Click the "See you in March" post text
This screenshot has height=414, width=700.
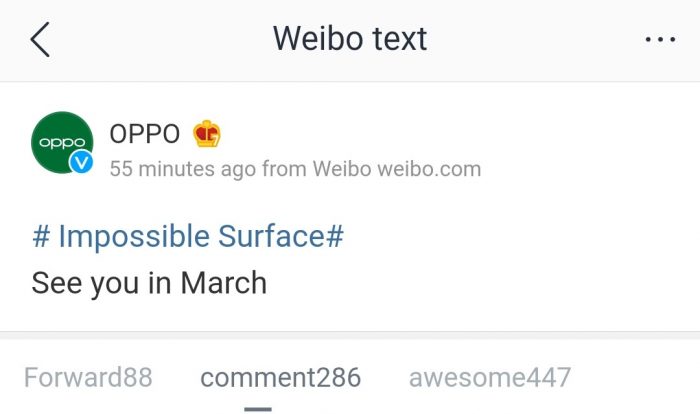coord(149,283)
